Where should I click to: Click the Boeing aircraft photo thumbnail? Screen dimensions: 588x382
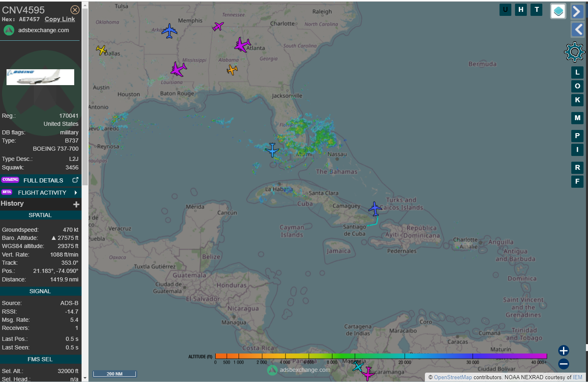pyautogui.click(x=40, y=77)
